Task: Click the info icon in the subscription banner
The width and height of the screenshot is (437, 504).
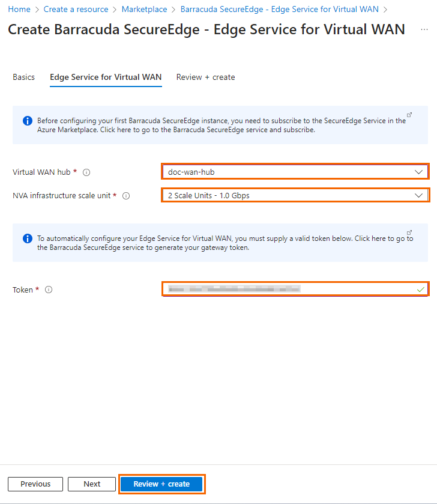Action: tap(26, 121)
